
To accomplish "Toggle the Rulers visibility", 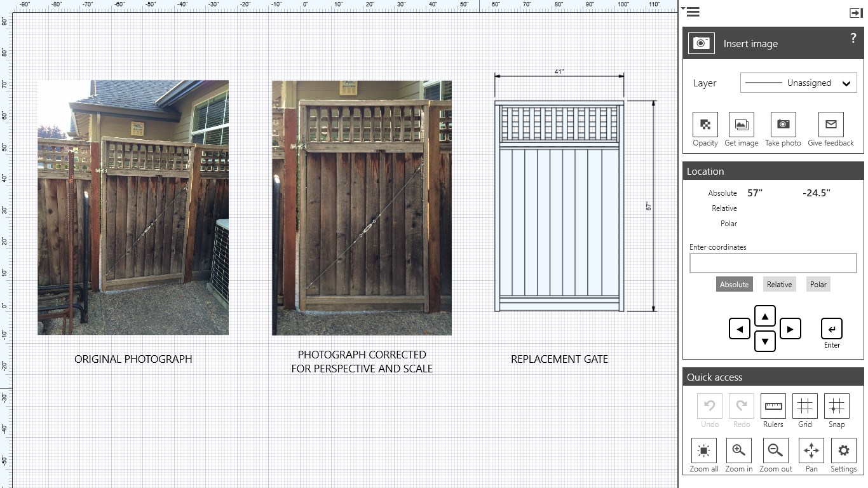I will 773,406.
